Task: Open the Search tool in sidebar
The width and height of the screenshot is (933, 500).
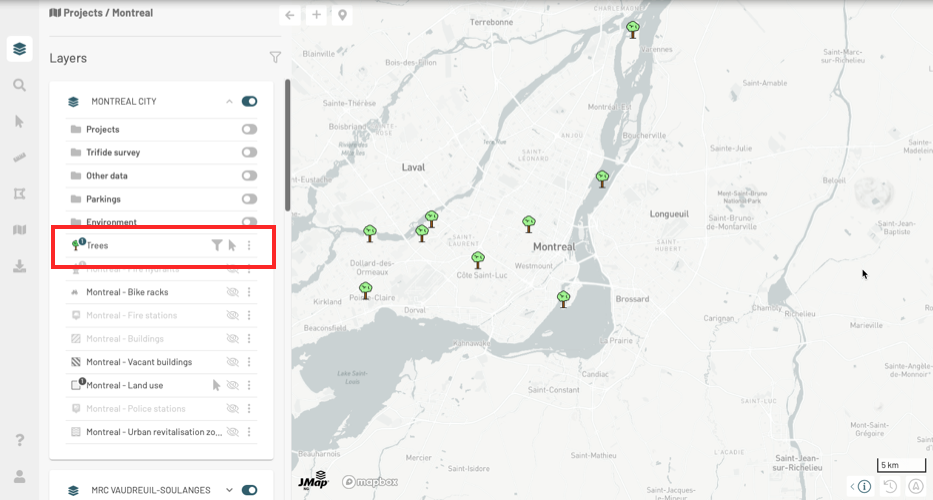Action: pyautogui.click(x=19, y=85)
